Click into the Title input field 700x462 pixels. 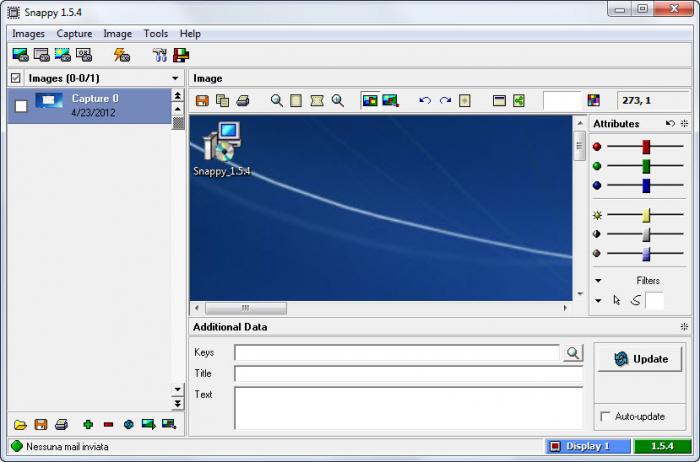tap(408, 374)
